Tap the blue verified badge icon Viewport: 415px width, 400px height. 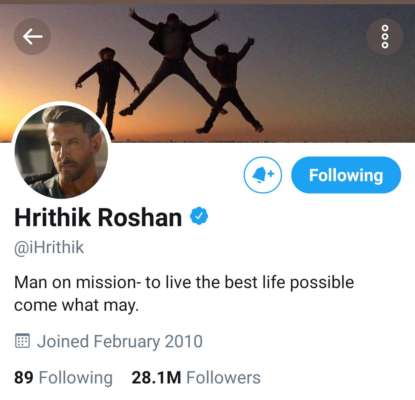(199, 216)
